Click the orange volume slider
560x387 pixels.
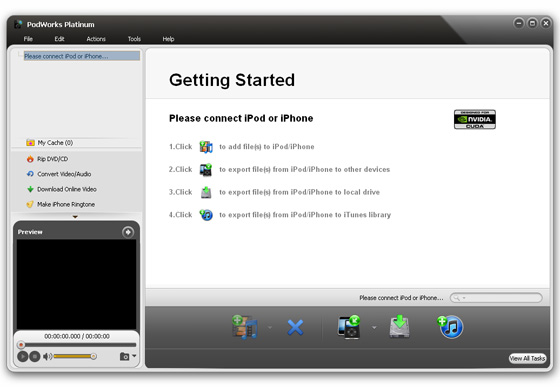[74, 356]
